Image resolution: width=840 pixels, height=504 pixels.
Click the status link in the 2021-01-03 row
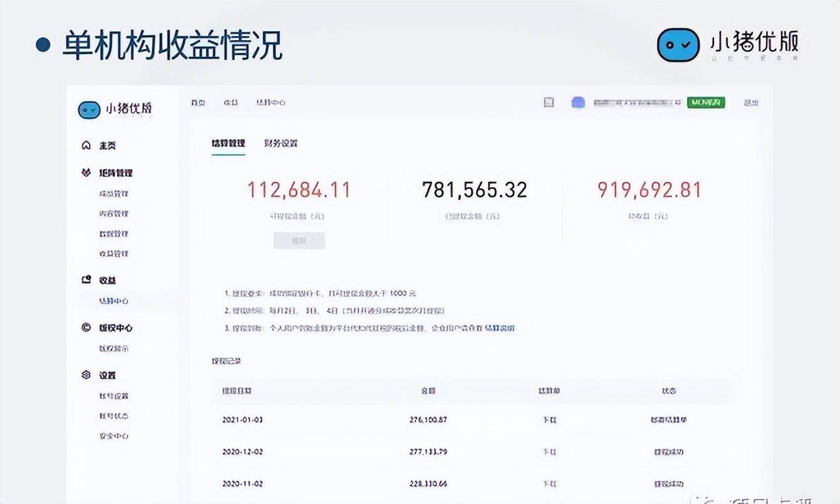(x=668, y=420)
